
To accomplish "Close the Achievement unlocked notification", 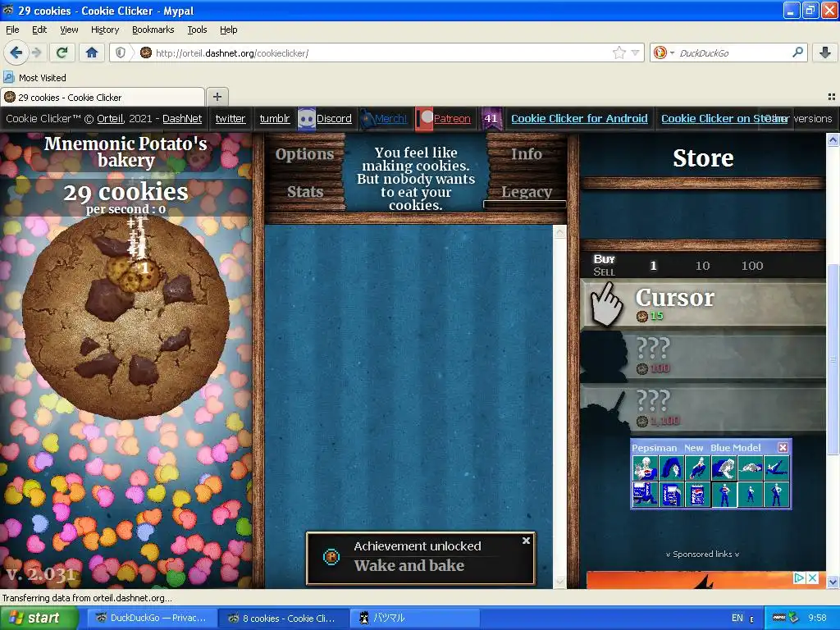I will 526,541.
